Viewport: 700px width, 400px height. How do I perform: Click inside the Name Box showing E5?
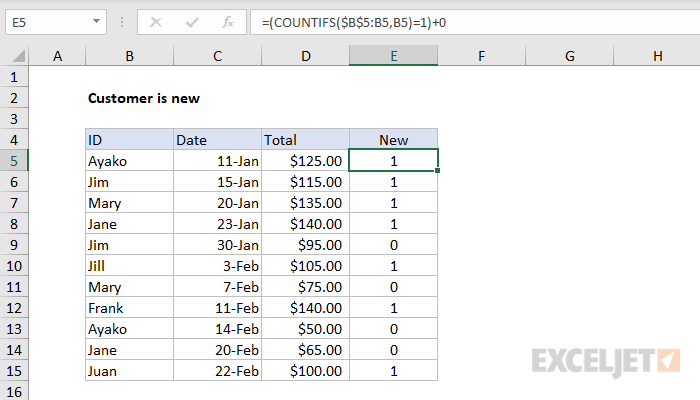click(49, 22)
